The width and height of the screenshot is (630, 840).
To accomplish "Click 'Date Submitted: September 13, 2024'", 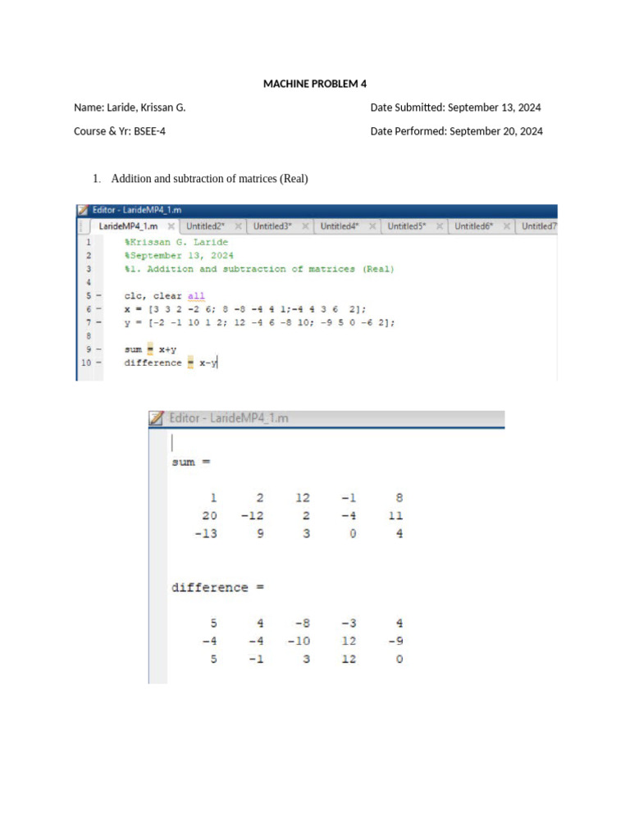I will [456, 107].
